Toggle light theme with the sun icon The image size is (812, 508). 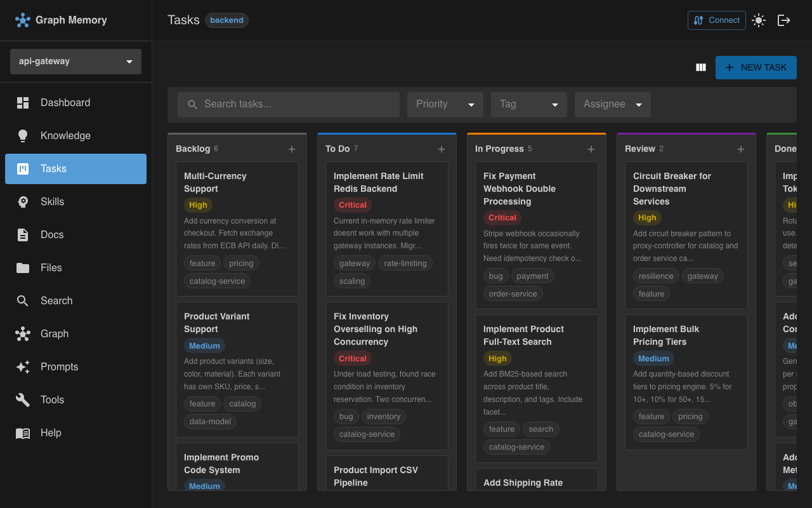click(759, 20)
